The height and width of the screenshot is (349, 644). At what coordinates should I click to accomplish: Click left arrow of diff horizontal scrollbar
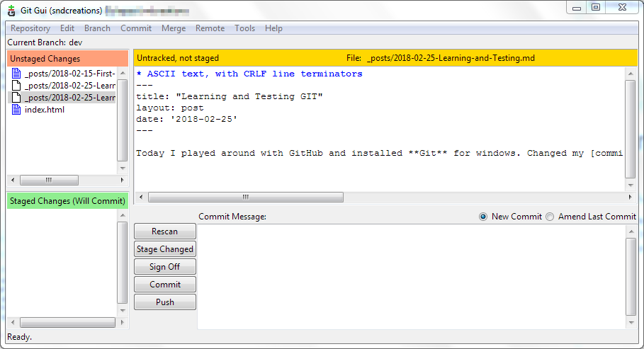(x=141, y=197)
